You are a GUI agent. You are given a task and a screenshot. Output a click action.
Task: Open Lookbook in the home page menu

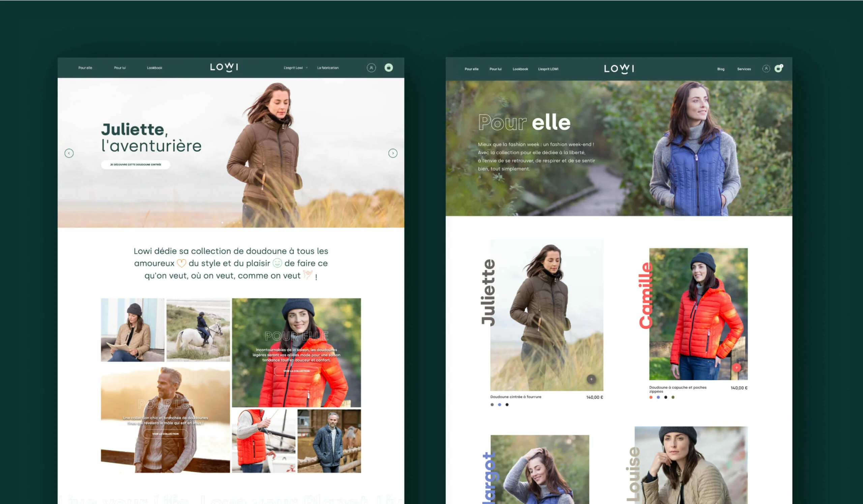(154, 68)
